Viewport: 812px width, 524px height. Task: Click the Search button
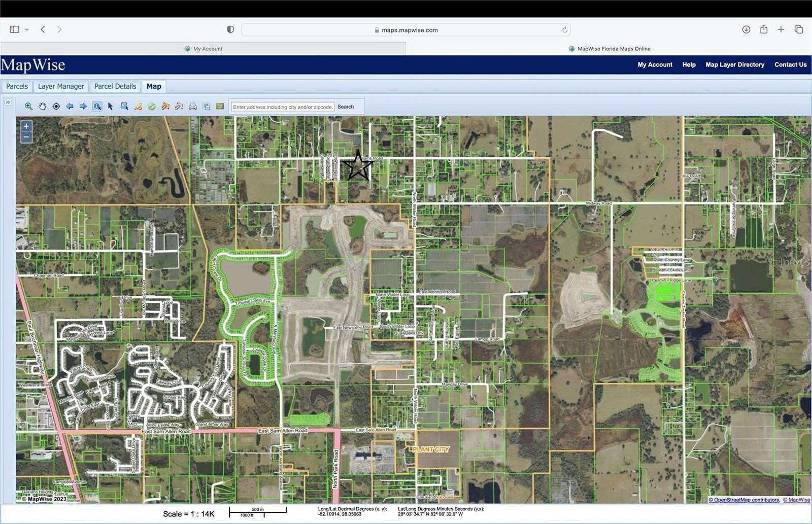click(x=347, y=107)
